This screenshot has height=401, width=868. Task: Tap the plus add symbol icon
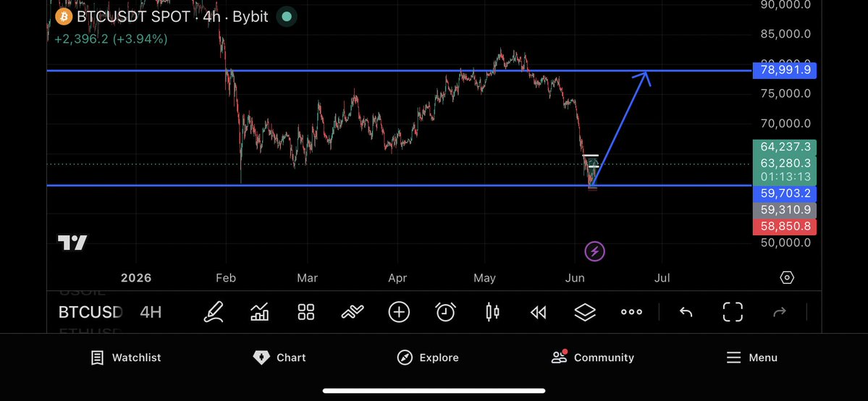pyautogui.click(x=399, y=312)
